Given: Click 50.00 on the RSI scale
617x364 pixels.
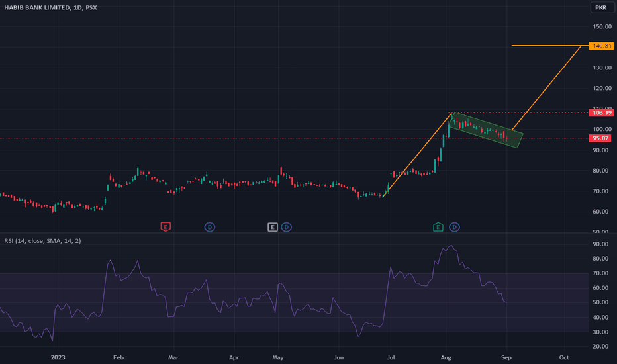Looking at the screenshot, I should point(600,302).
